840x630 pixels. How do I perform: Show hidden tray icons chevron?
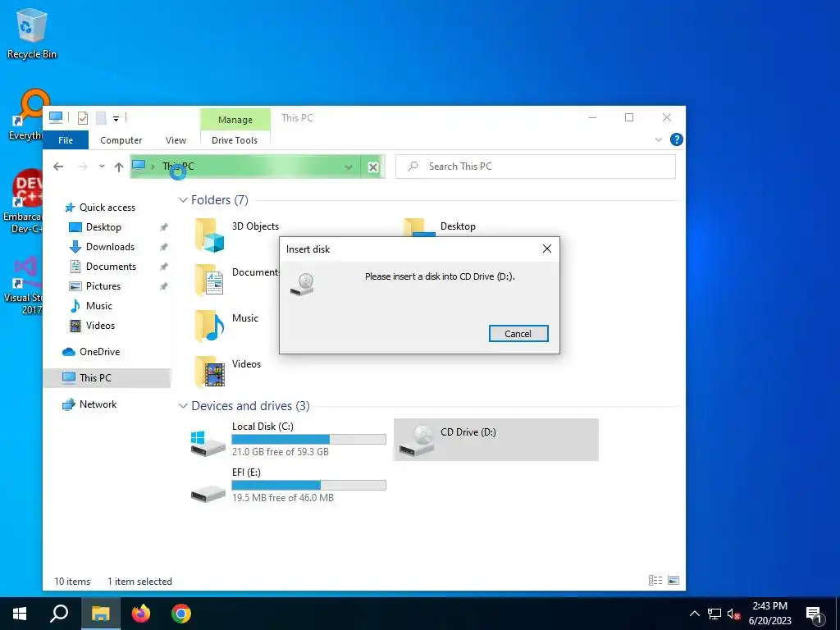tap(694, 614)
